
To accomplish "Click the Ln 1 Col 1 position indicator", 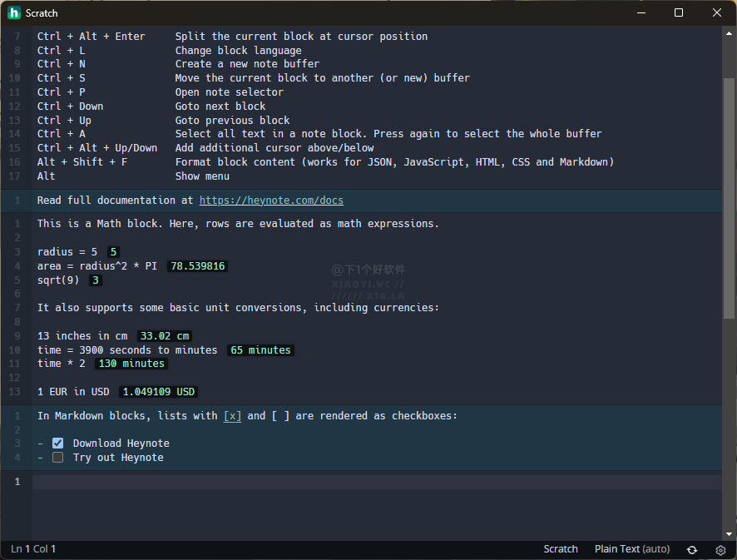I will pos(33,549).
